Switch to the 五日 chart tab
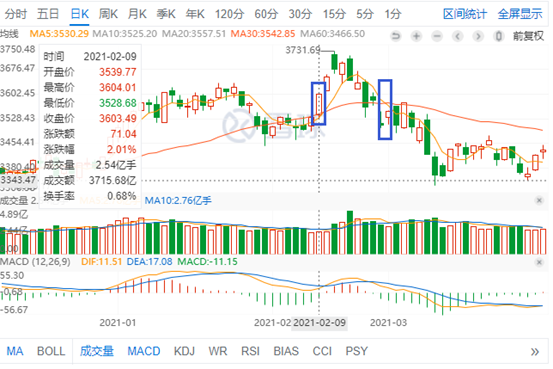 click(x=48, y=14)
